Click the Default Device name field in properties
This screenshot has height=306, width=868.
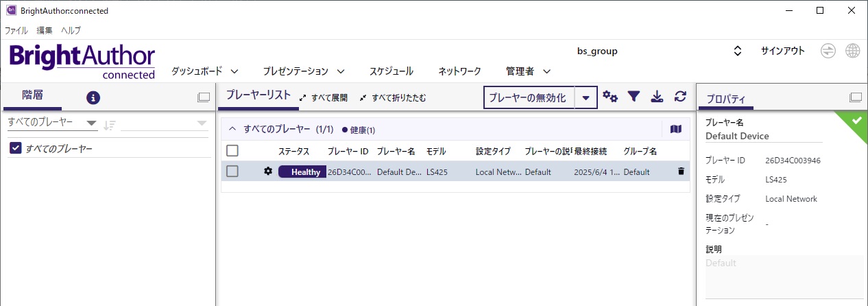point(764,136)
